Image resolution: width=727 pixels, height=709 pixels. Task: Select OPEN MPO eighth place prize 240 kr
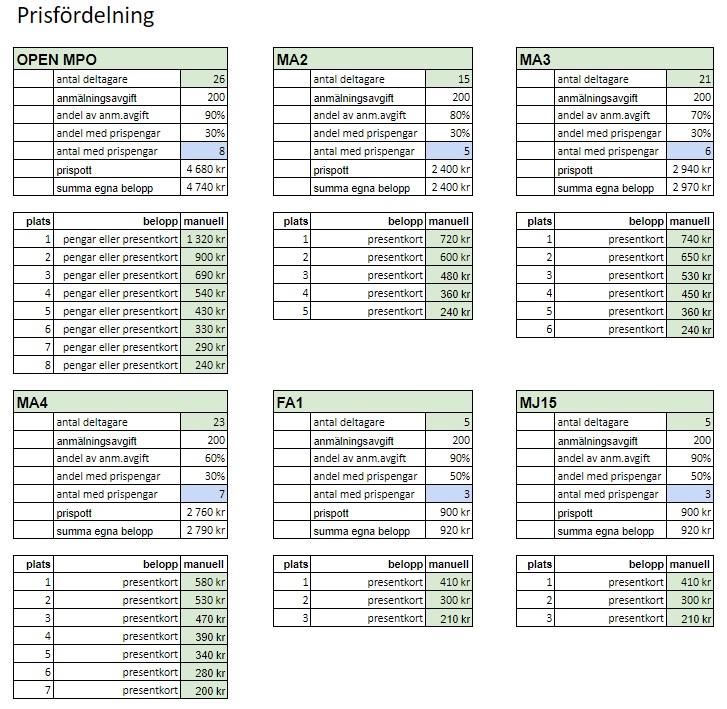click(204, 365)
